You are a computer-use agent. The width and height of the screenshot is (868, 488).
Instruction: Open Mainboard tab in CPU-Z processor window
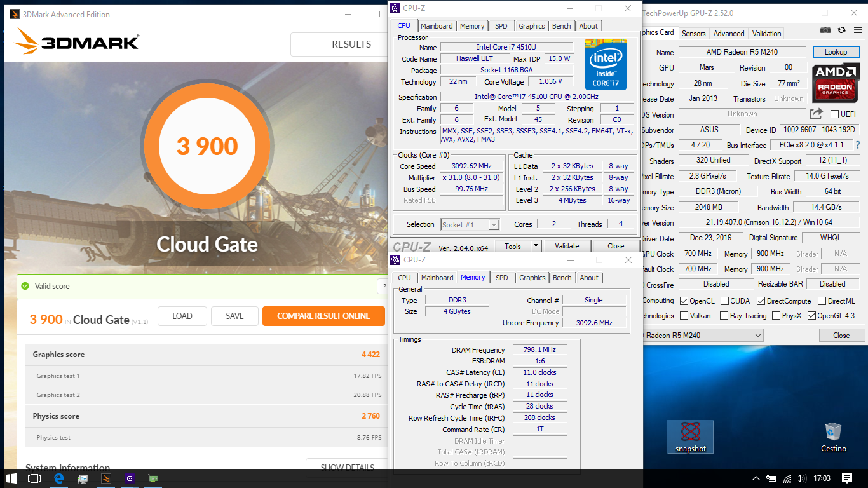tap(437, 26)
